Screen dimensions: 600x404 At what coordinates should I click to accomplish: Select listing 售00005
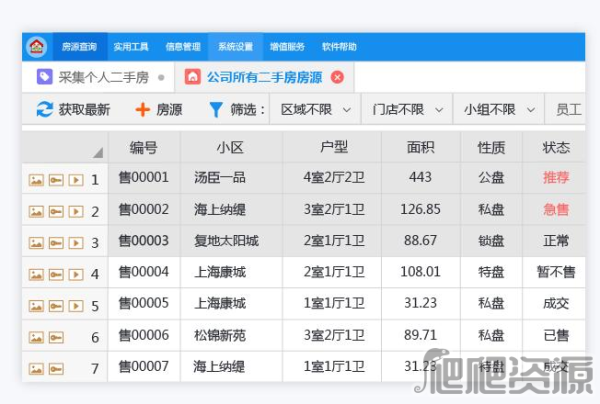click(144, 303)
